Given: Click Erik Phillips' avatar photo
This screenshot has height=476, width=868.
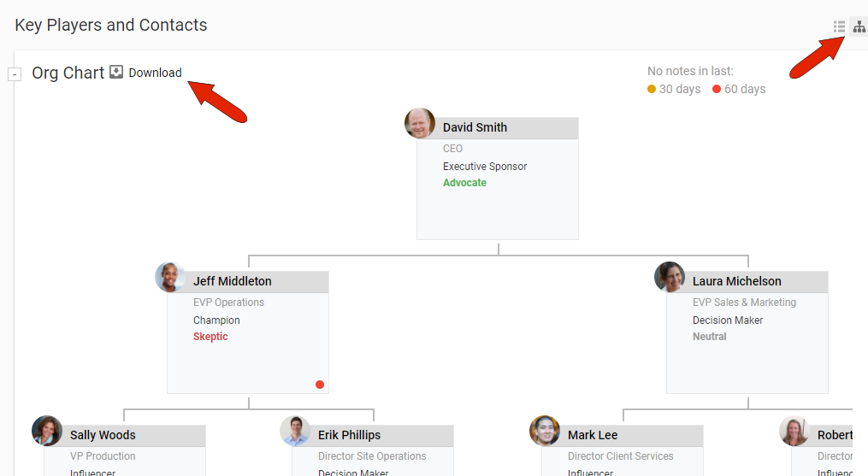Looking at the screenshot, I should pos(295,431).
